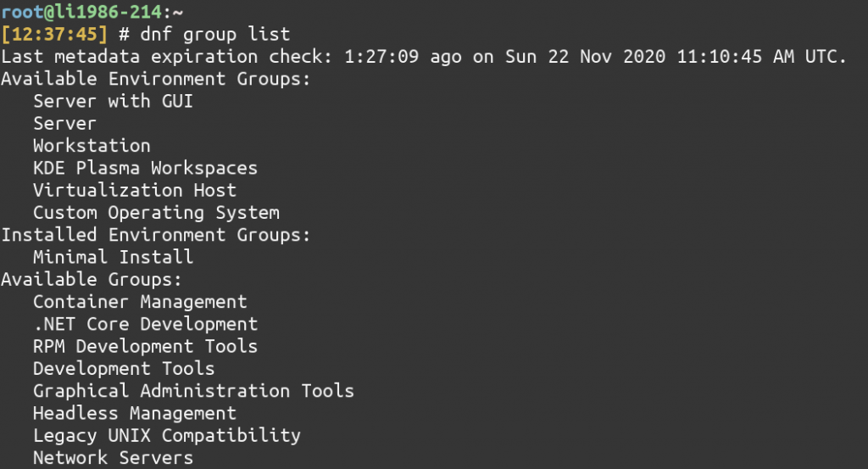Click the timestamp [12:37:45]
Screen dimensions: 868x469
tap(54, 34)
